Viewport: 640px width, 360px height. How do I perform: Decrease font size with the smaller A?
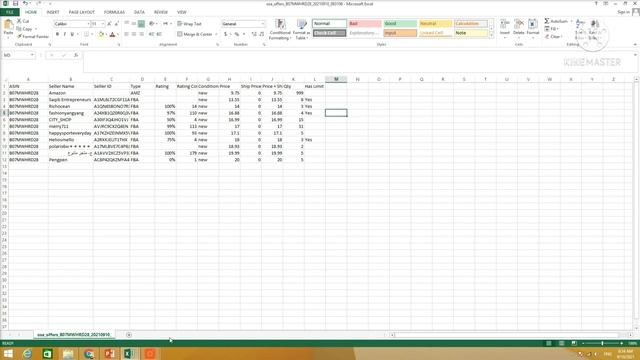(x=117, y=24)
